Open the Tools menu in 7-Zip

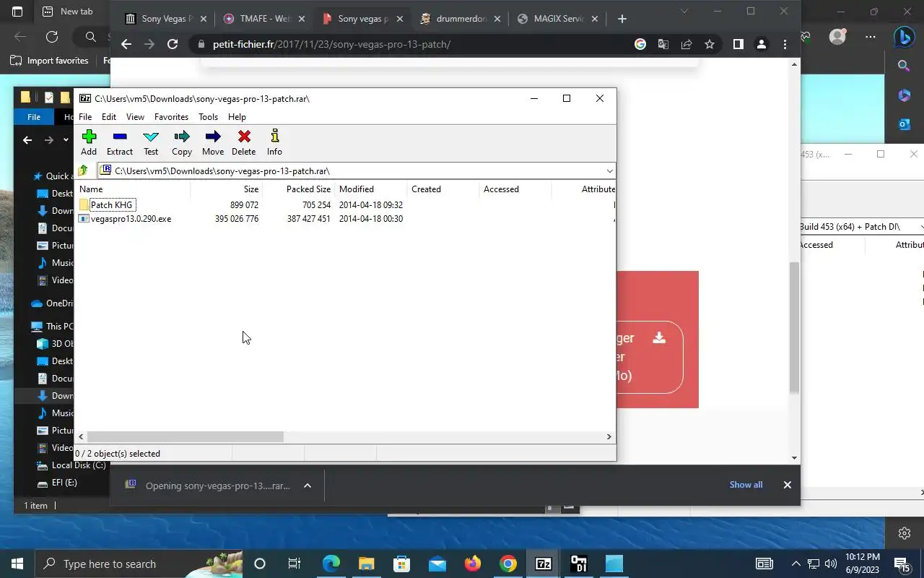(x=208, y=116)
